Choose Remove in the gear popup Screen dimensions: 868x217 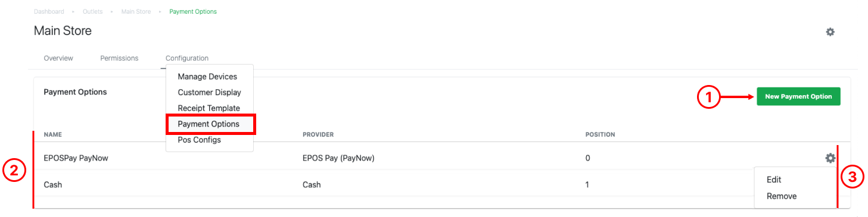(782, 196)
